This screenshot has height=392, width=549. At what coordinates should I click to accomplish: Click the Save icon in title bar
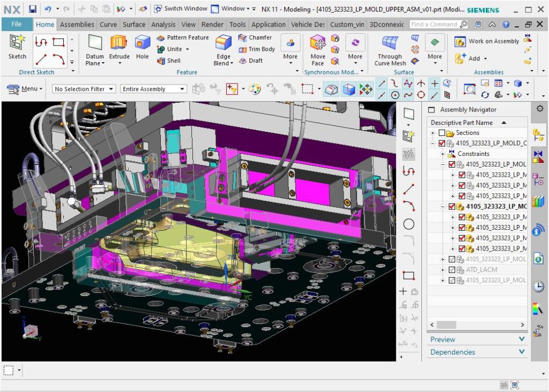(x=33, y=9)
